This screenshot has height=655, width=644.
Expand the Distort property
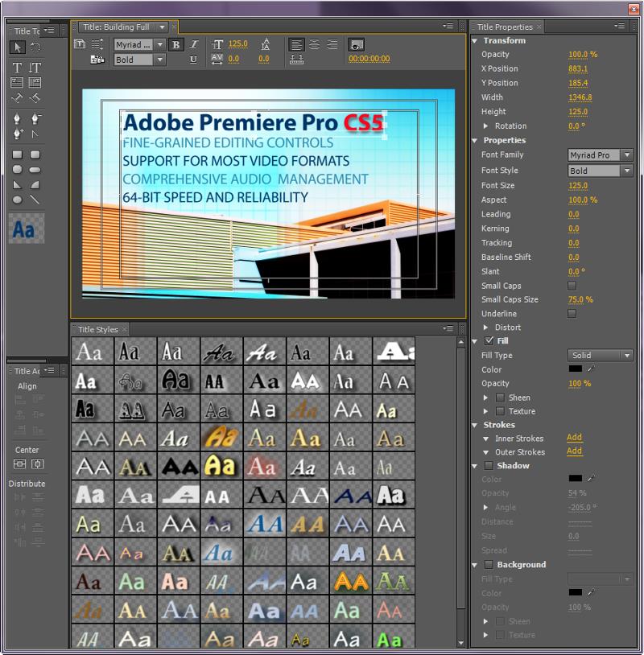tap(485, 327)
